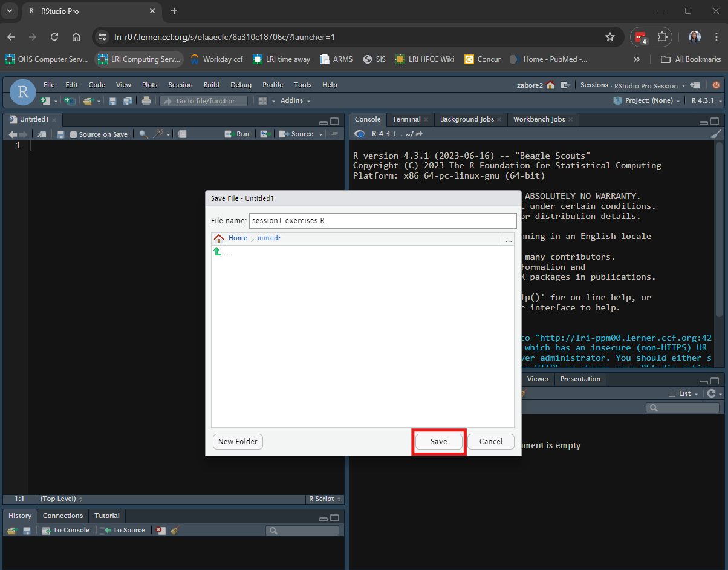Click the Find/Replace magnifier icon
The width and height of the screenshot is (728, 570).
pyautogui.click(x=143, y=134)
